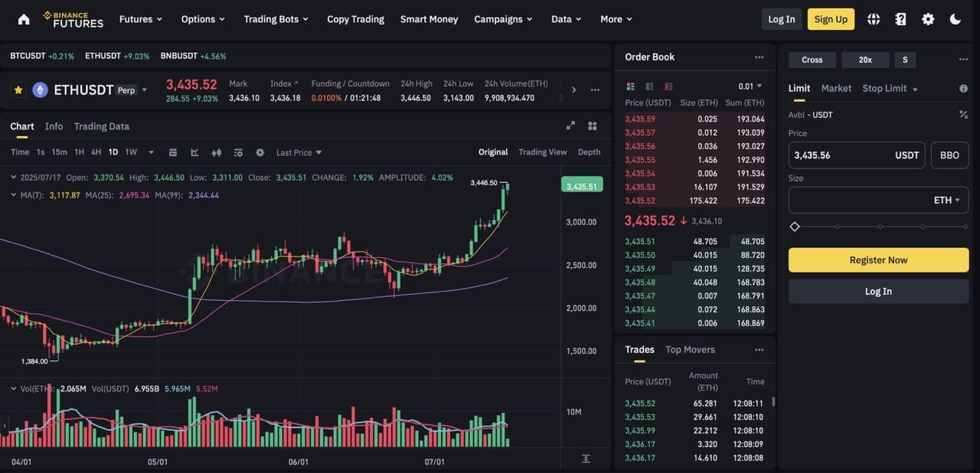The height and width of the screenshot is (473, 980).
Task: Open the Stop Limit order type dropdown
Action: click(x=889, y=88)
